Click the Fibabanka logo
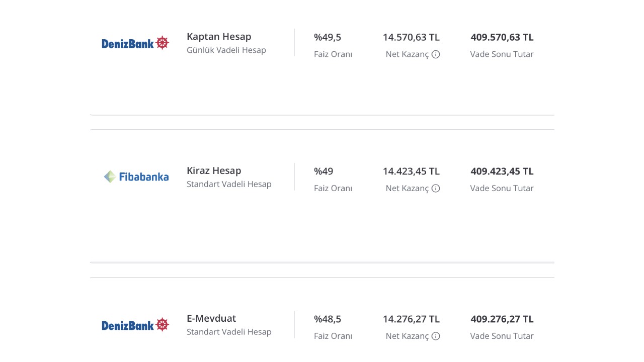Image resolution: width=644 pixels, height=362 pixels. [136, 177]
